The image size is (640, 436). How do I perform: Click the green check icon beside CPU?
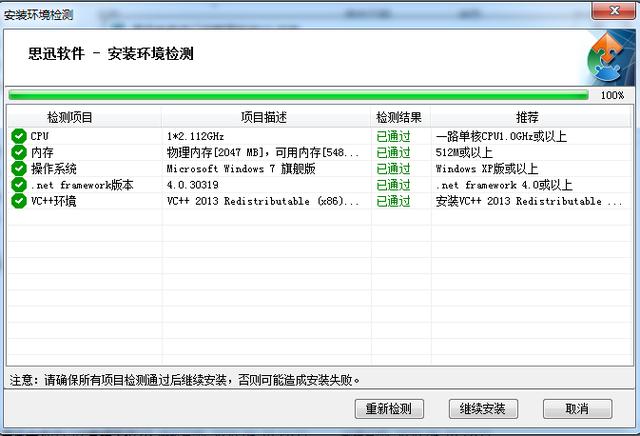coord(19,136)
